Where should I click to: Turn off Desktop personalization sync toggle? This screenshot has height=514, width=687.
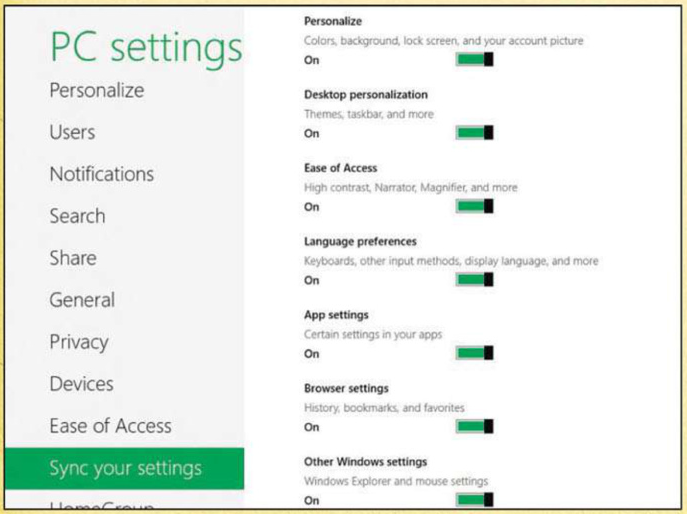pos(475,132)
